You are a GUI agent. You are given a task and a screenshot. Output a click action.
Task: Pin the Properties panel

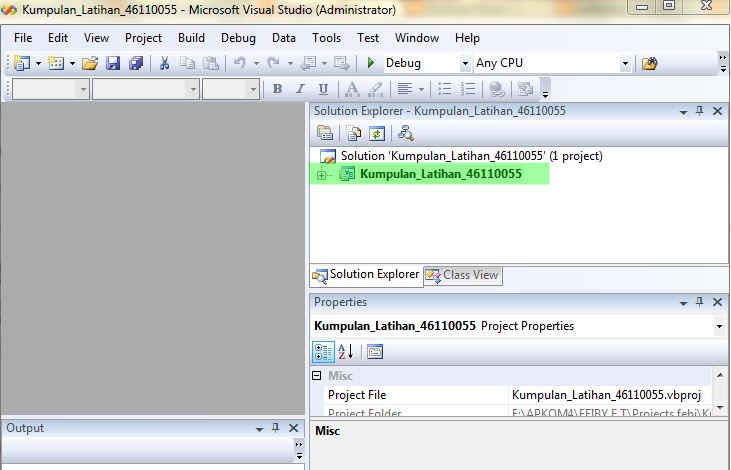coord(699,302)
